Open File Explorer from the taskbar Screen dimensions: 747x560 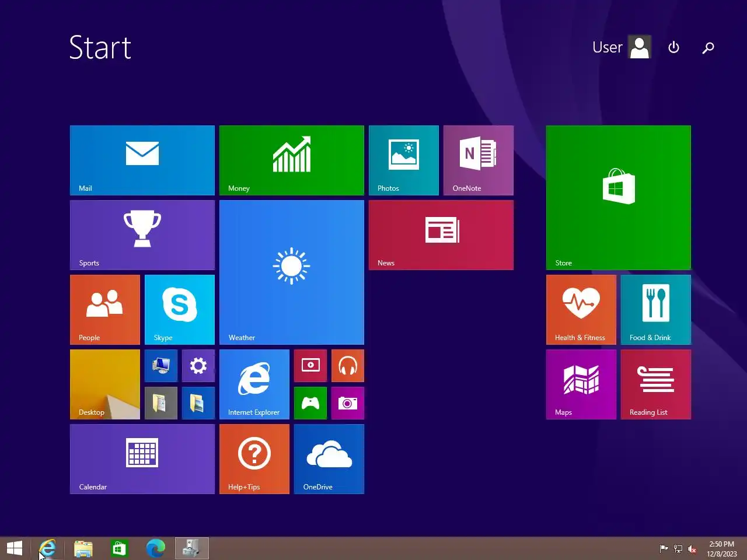[x=83, y=548]
